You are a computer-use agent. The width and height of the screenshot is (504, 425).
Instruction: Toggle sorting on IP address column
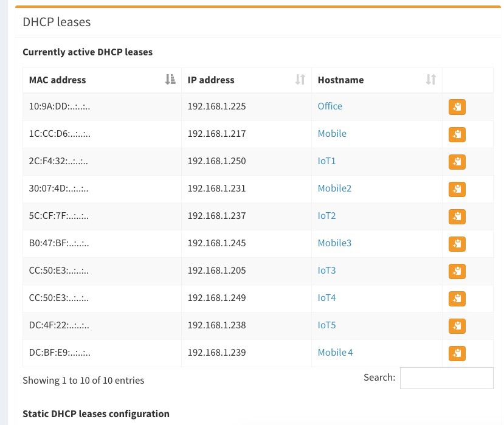(299, 80)
